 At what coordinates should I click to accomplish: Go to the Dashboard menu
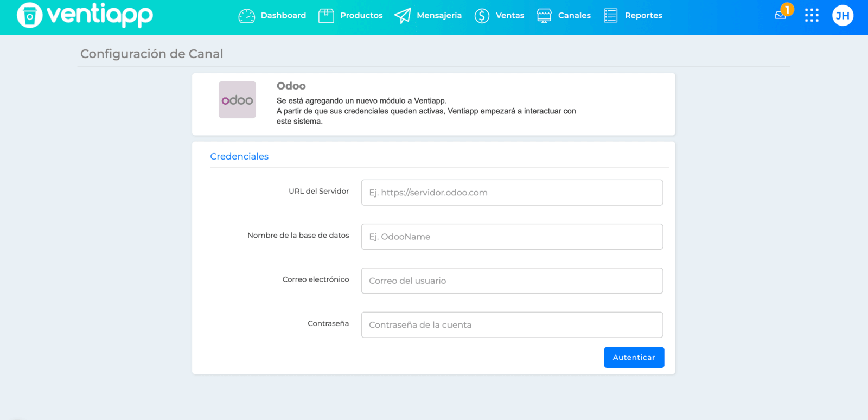(x=283, y=16)
